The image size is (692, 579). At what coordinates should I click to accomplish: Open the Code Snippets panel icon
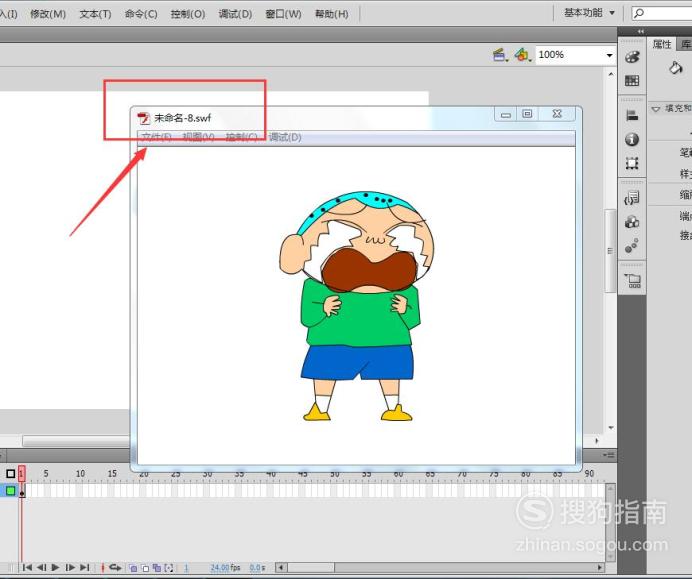point(632,198)
